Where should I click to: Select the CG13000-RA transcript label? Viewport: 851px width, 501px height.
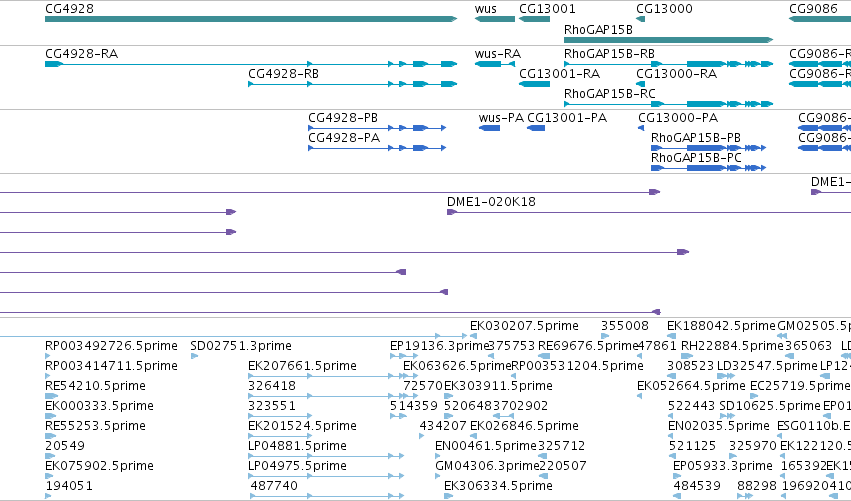click(x=676, y=74)
